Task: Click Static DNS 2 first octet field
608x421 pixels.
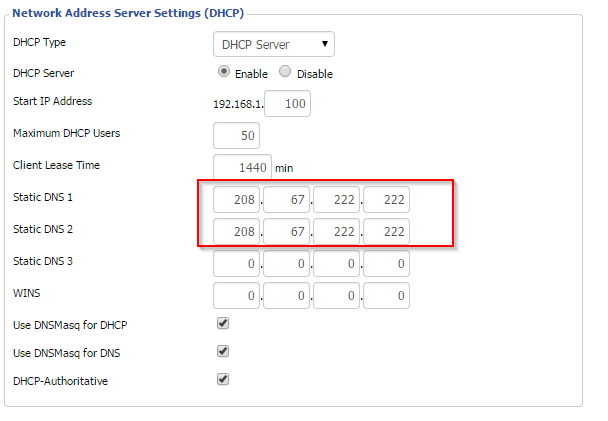Action: tap(236, 231)
